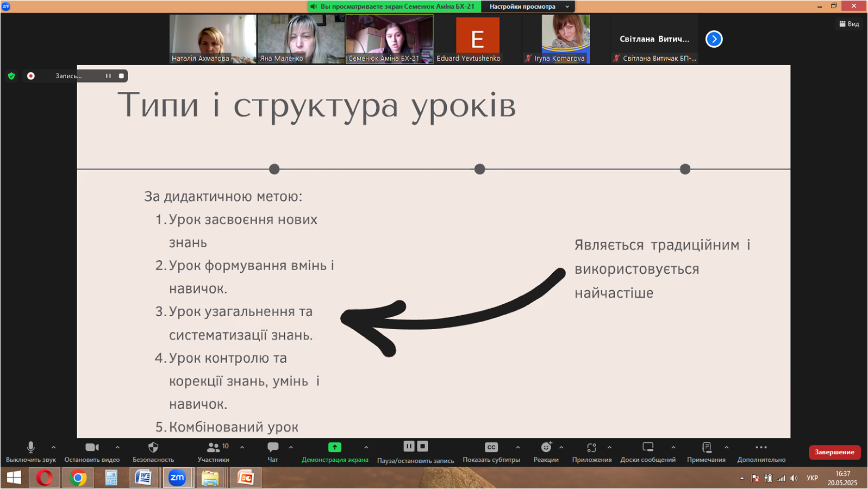Screen dimensions: 868x489
Task: Click the red Завершение button
Action: (834, 452)
